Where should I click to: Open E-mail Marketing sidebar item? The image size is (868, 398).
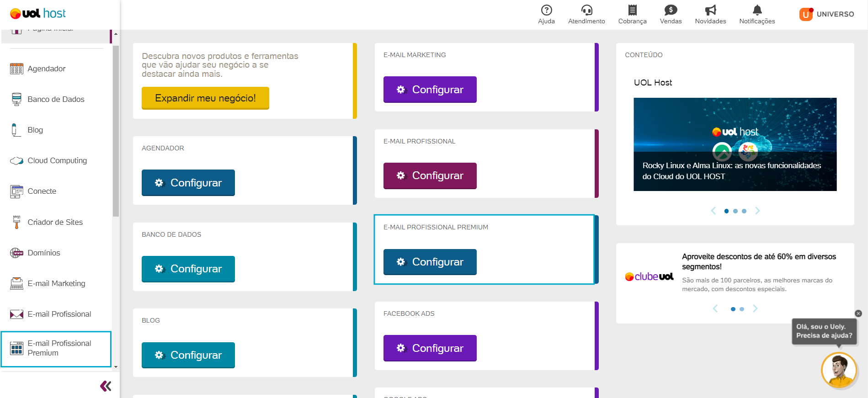pos(56,283)
